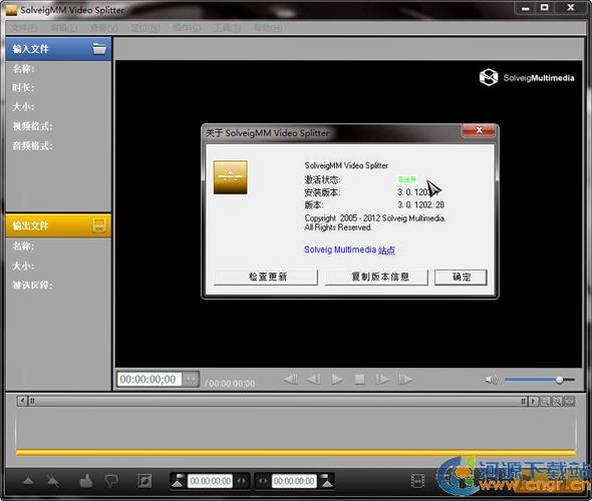Click 'SolveigMM Video Splitter' product name in dialog
This screenshot has width=592, height=501.
click(x=346, y=165)
